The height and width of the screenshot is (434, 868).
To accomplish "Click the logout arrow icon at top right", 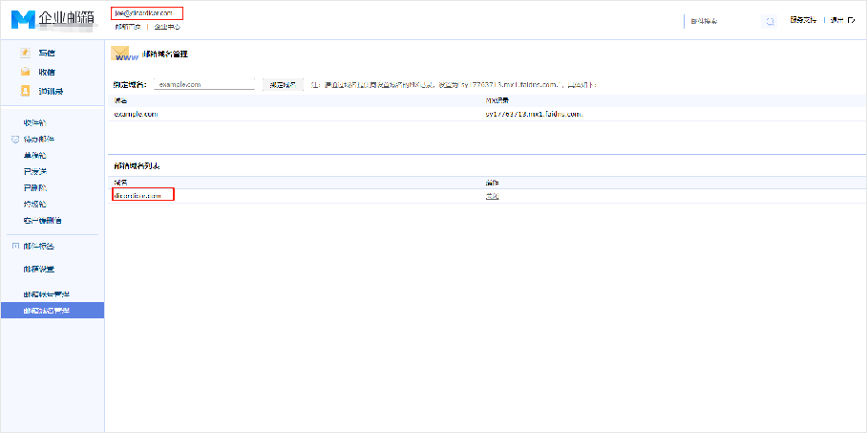I will (852, 20).
